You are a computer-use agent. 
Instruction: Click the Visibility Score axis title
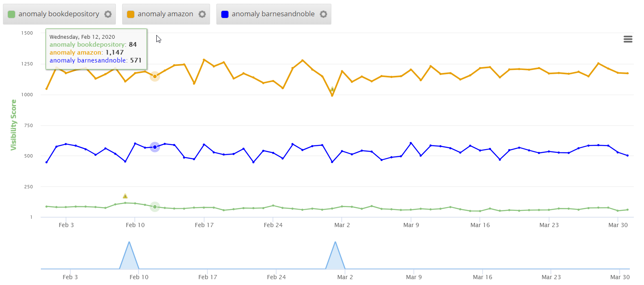pos(14,125)
